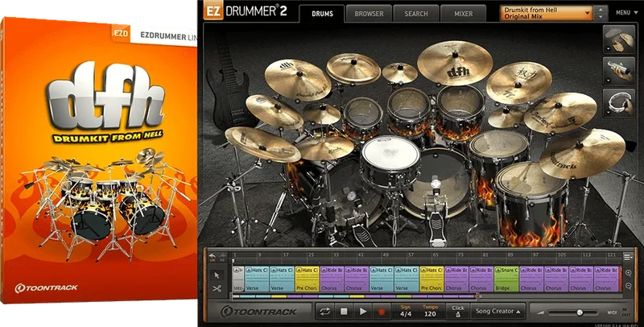Click the Stop playback button

click(x=344, y=312)
